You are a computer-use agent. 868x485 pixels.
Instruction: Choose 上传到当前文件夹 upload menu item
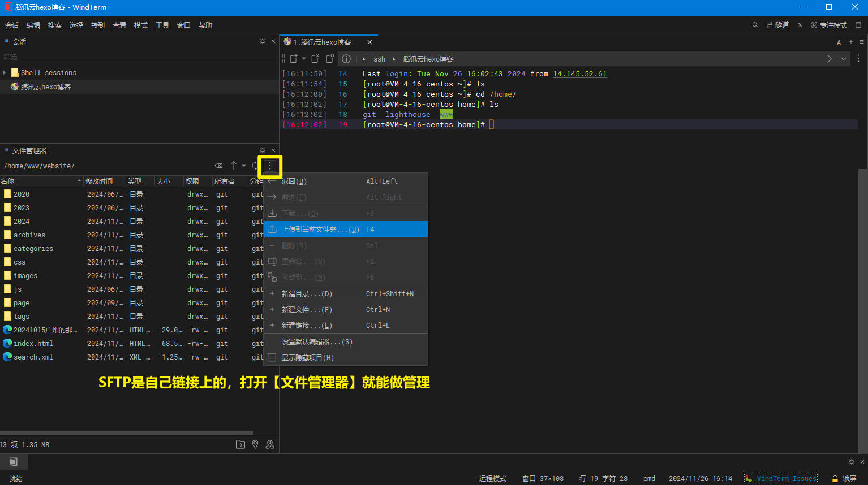tap(345, 229)
